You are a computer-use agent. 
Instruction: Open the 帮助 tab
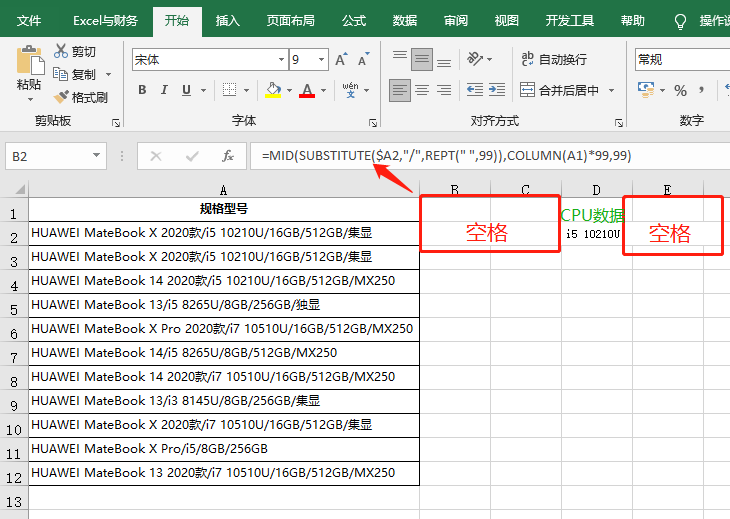tap(632, 20)
